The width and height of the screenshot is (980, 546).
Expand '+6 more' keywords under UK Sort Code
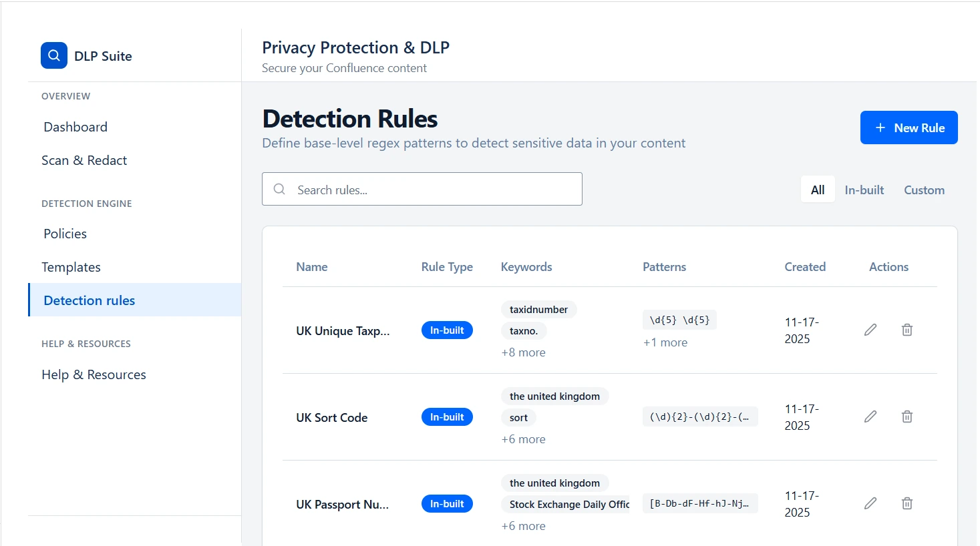[x=523, y=439]
